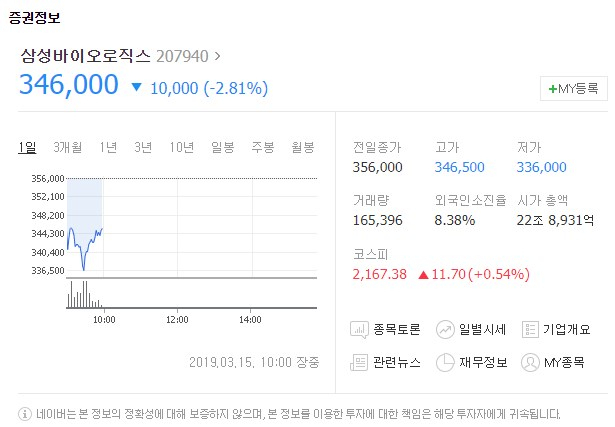Click the 종목토론 discussion icon
This screenshot has width=615, height=427.
(360, 329)
